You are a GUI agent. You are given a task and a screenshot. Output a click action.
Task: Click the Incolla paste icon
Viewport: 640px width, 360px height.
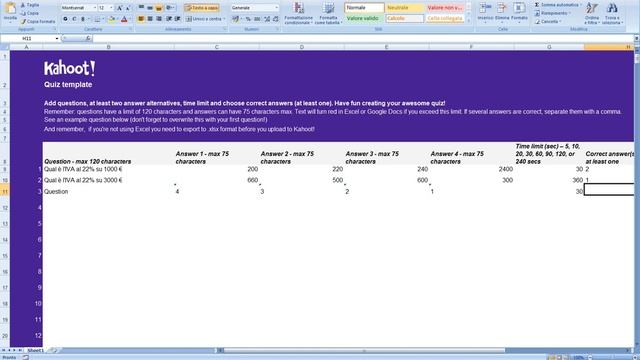[10, 9]
